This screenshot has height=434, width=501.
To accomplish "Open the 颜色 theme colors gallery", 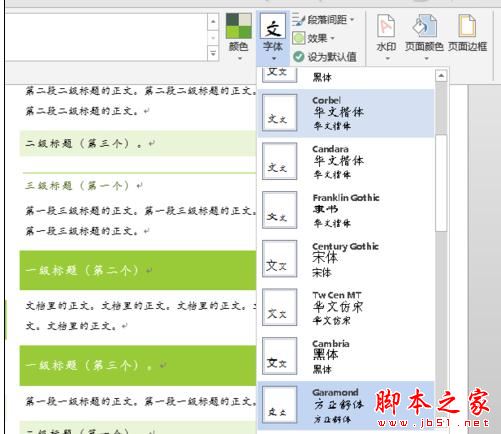I will [239, 36].
